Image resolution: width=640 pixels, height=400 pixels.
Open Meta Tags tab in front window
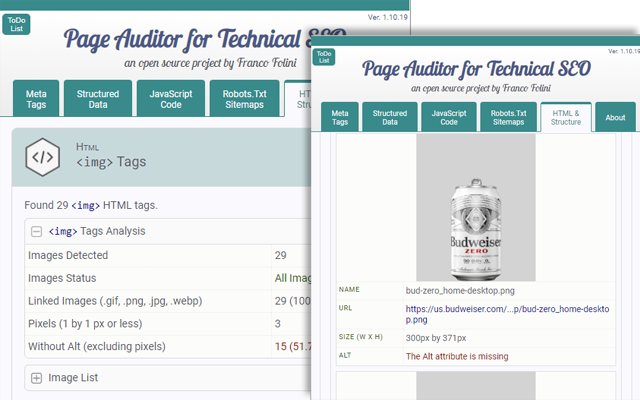point(340,117)
